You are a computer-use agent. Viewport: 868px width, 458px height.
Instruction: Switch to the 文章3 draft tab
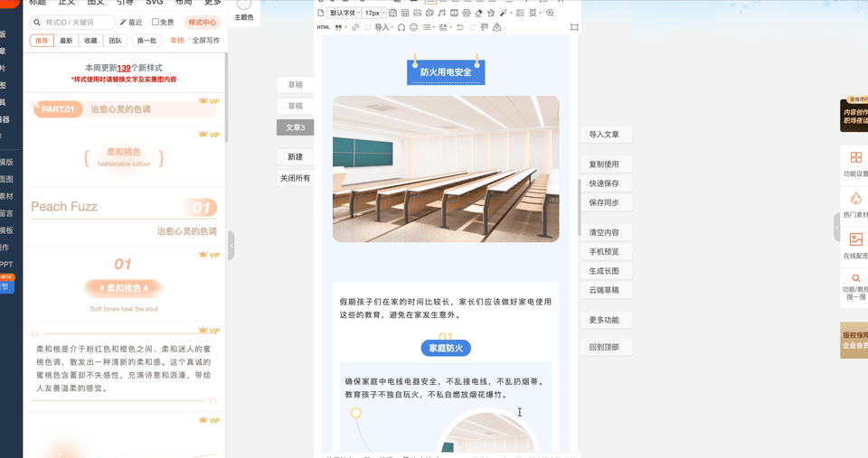[295, 127]
